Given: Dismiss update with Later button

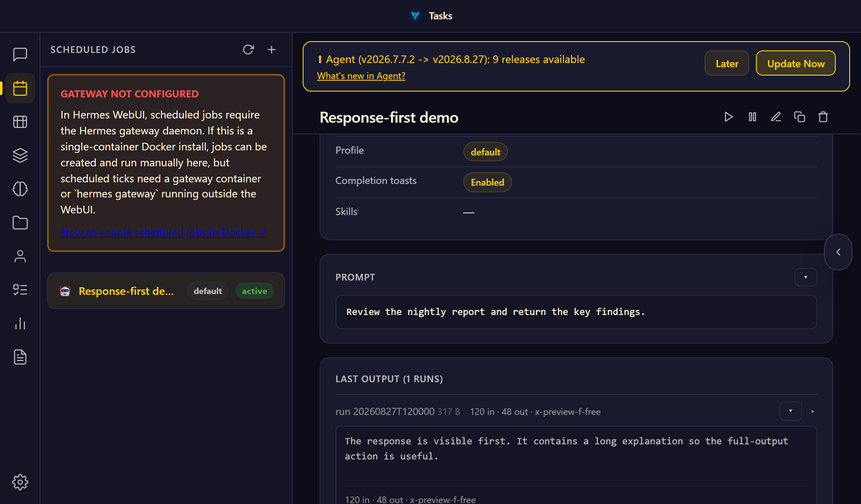Looking at the screenshot, I should [727, 63].
